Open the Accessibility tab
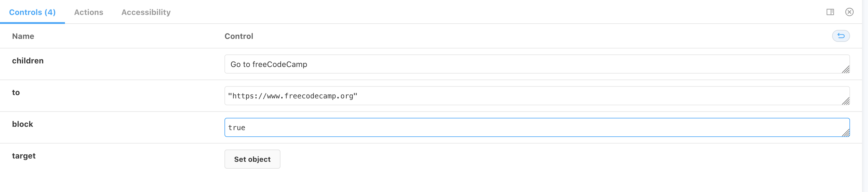Viewport: 868px width, 192px height. [145, 12]
